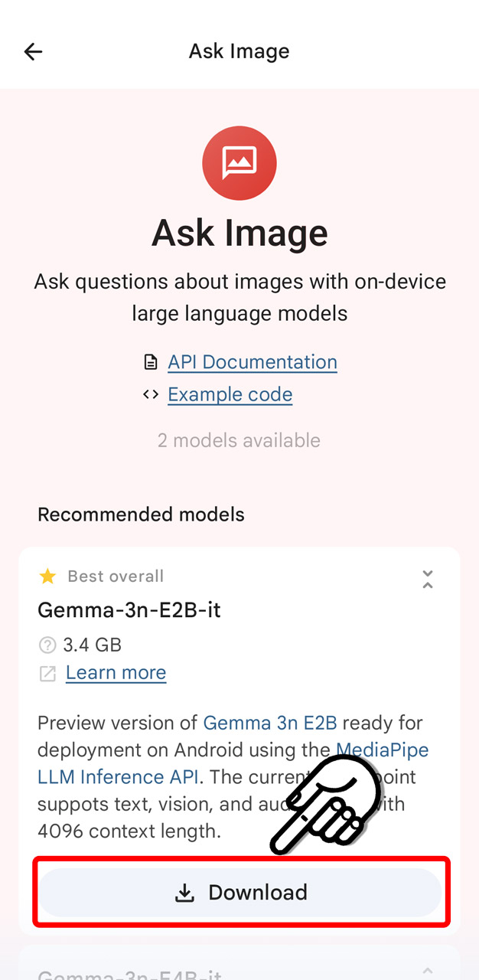The height and width of the screenshot is (980, 479).
Task: Open the API Documentation link
Action: pos(253,362)
